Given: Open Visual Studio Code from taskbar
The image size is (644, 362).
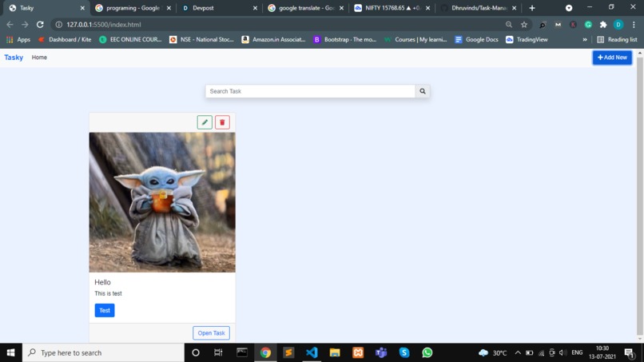Looking at the screenshot, I should coord(312,352).
